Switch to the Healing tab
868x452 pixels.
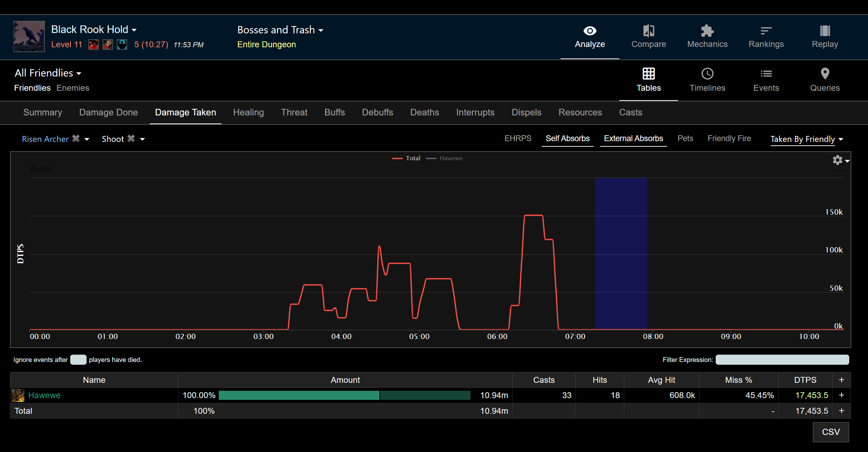(248, 112)
